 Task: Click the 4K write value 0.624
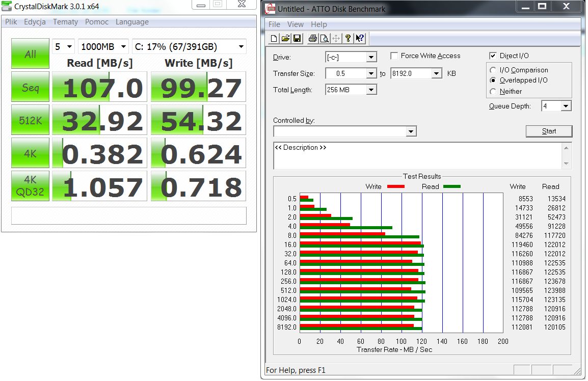(x=198, y=153)
